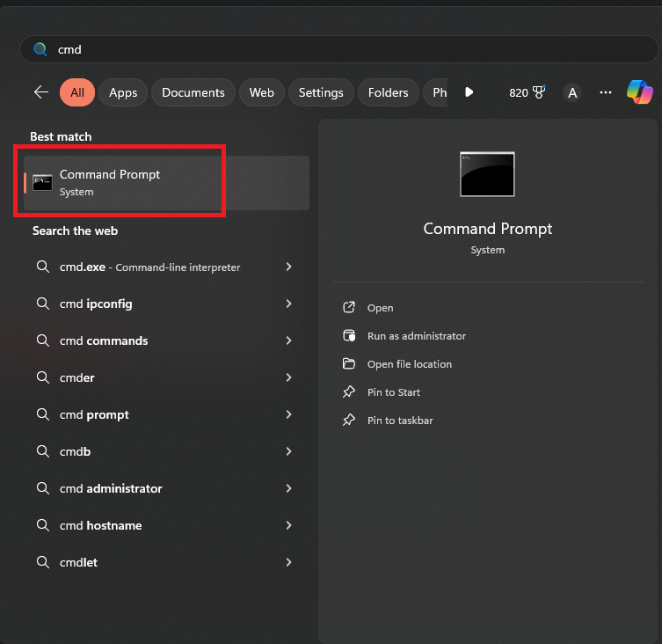Click the Open file location folder icon
Viewport: 662px width, 644px height.
coord(349,364)
